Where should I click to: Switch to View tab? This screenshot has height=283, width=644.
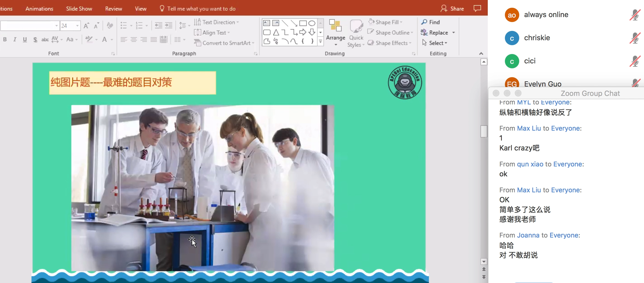(x=141, y=9)
